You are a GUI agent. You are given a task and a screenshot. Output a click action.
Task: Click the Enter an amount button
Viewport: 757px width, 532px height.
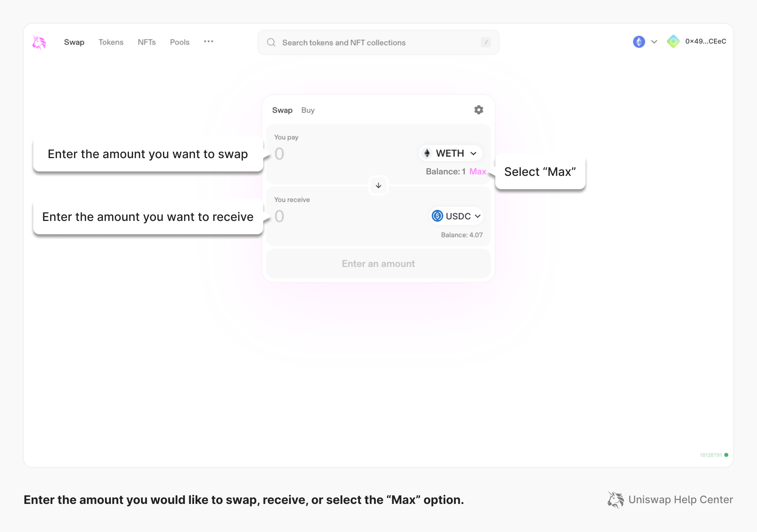(x=378, y=263)
